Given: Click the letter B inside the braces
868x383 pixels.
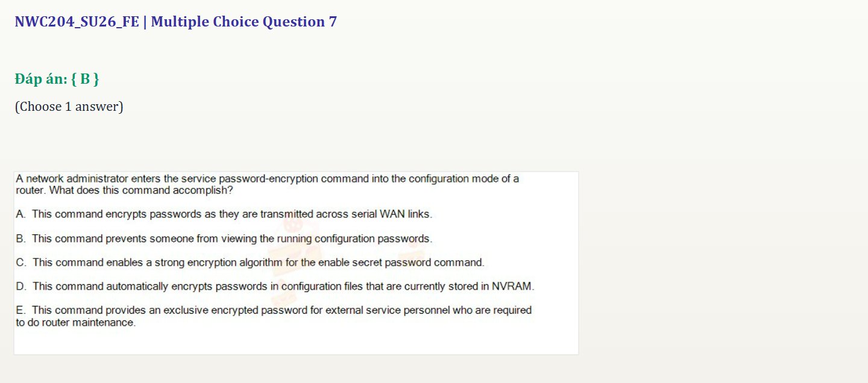Looking at the screenshot, I should pos(85,79).
